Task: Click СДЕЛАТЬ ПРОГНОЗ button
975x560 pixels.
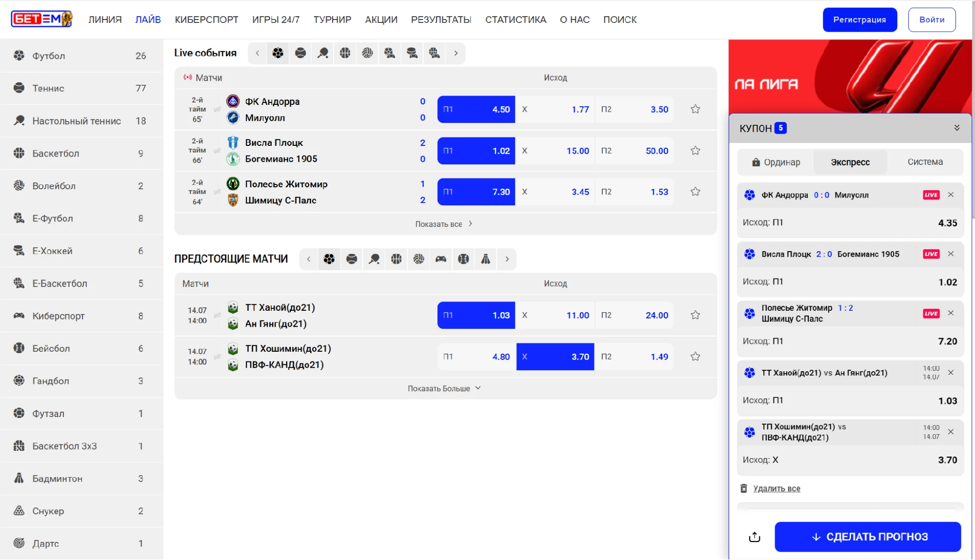Action: point(868,537)
